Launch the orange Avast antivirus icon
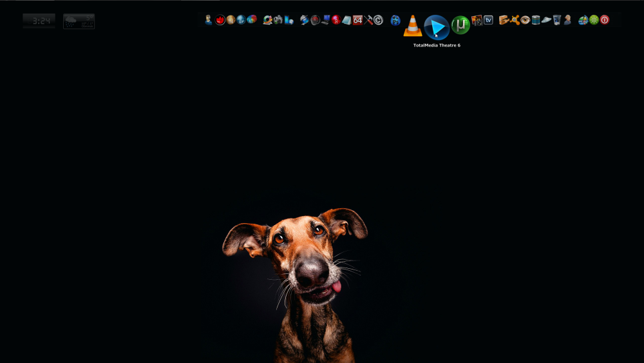Image resolution: width=644 pixels, height=363 pixels. [515, 20]
